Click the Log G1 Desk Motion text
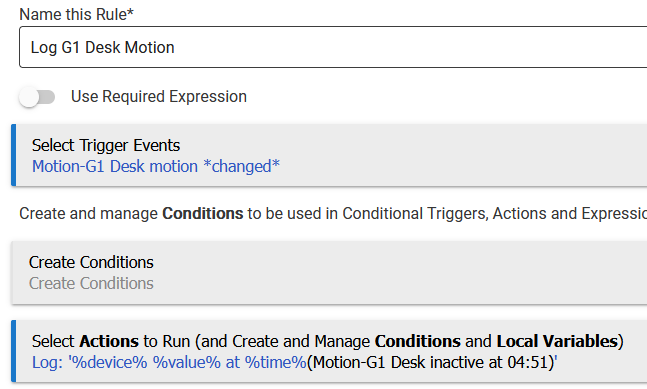647x389 pixels. pos(102,47)
